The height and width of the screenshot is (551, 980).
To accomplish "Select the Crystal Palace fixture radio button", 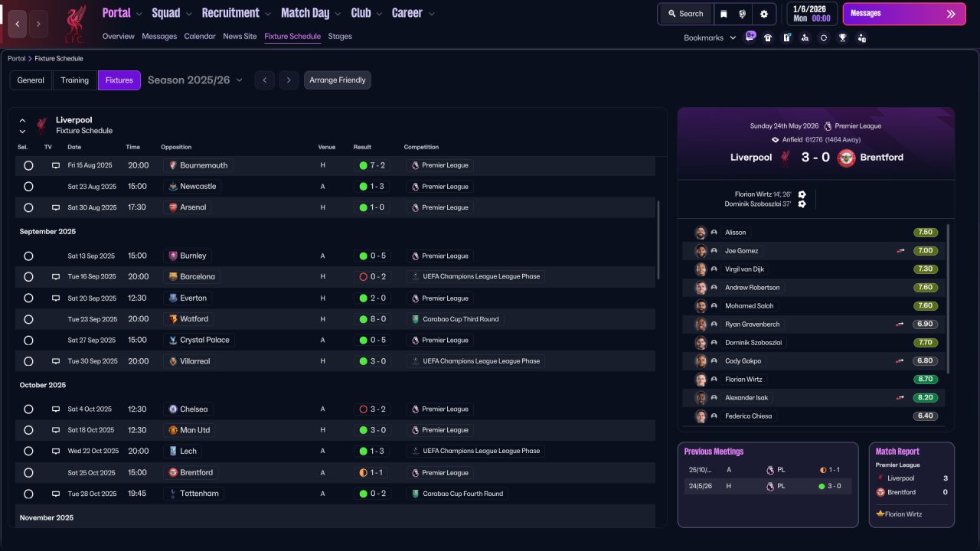I will tap(28, 341).
